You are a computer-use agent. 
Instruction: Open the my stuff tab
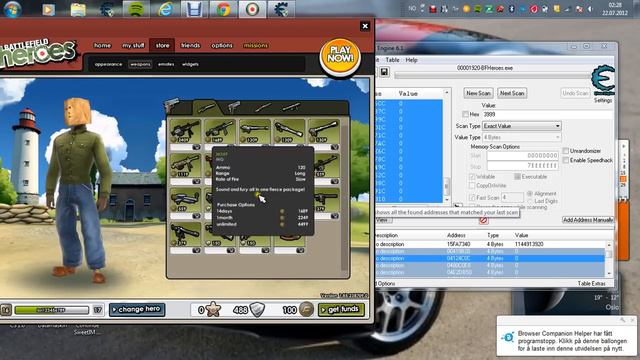pos(133,45)
